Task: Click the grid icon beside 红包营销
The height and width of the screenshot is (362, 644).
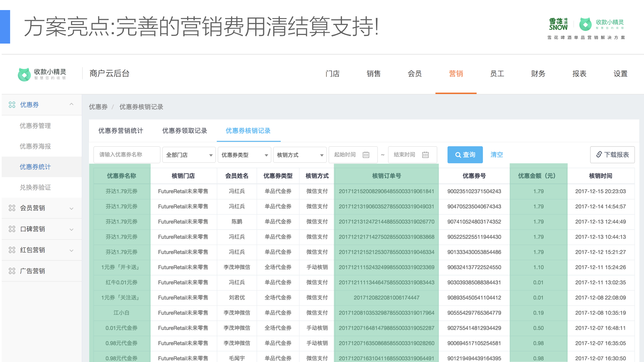Action: tap(12, 250)
